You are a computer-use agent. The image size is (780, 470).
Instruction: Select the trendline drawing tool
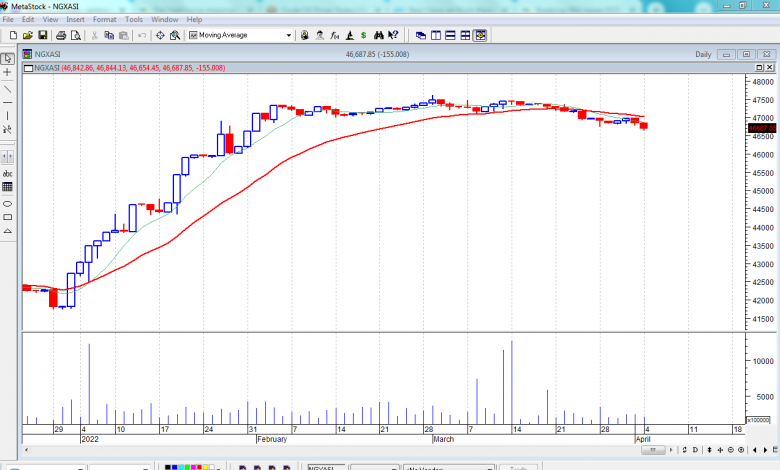(8, 88)
